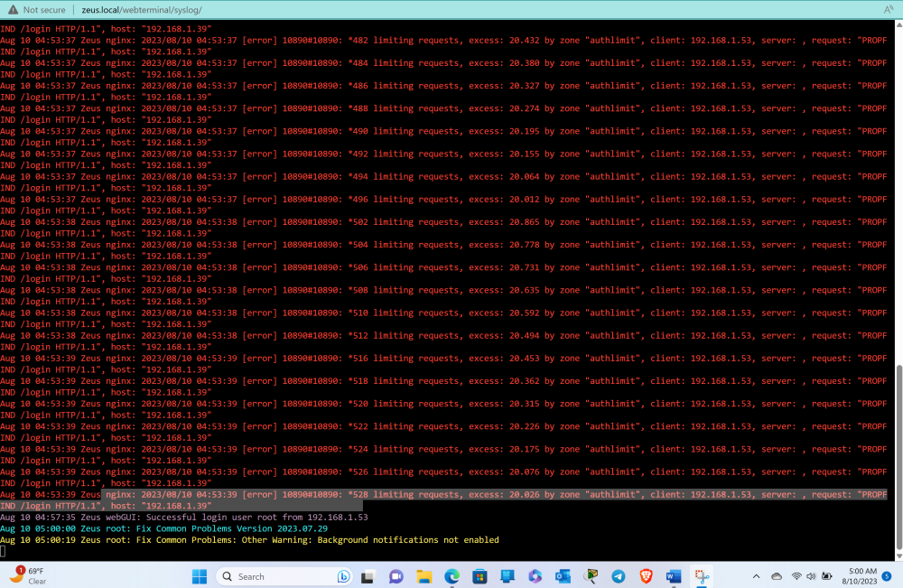Click scrollbar down arrow of syslog view

click(x=898, y=556)
